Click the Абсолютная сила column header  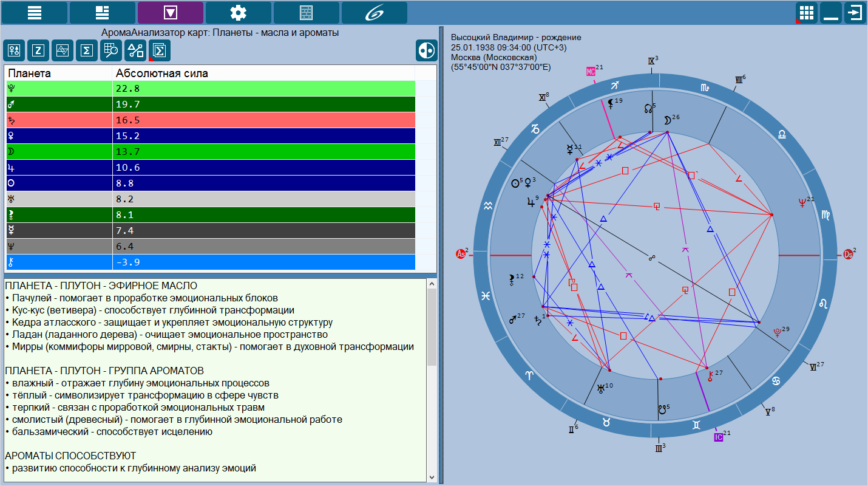click(263, 74)
